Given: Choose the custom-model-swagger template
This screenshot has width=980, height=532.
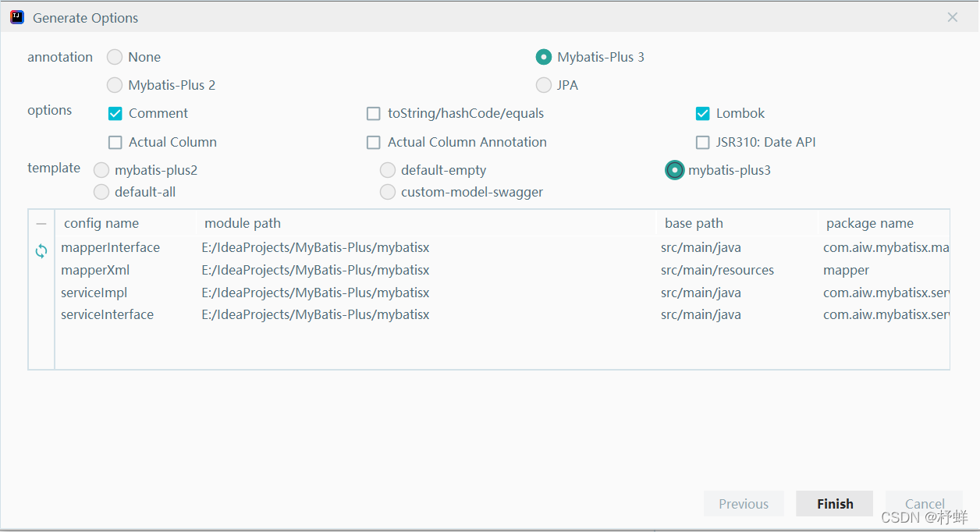Looking at the screenshot, I should 388,192.
